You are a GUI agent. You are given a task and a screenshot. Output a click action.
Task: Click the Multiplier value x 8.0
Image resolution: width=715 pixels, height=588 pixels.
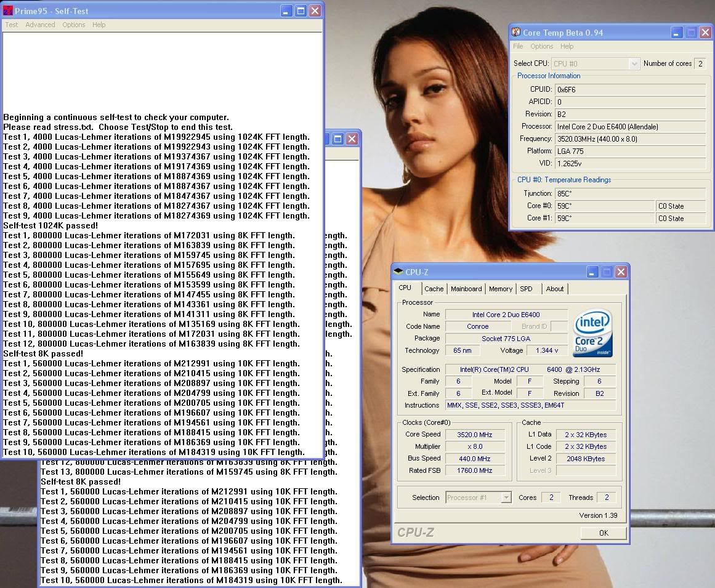click(x=475, y=446)
